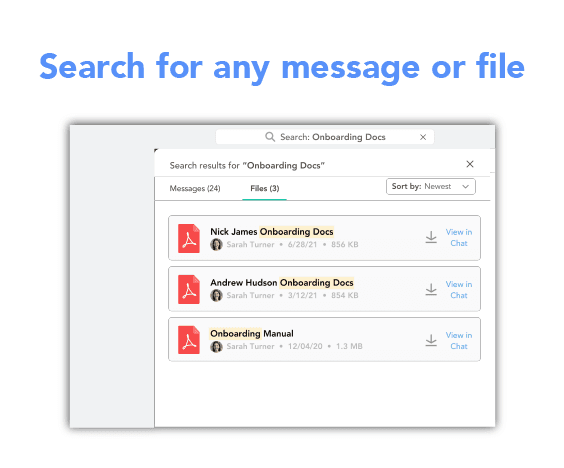Open the Onboarding Manual PDF icon
564x468 pixels.
pos(189,340)
